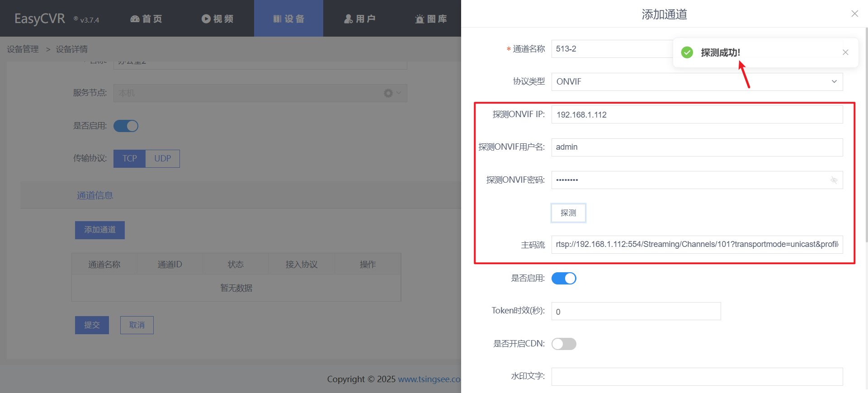Toggle the device enable switch
868x393 pixels.
(x=126, y=126)
